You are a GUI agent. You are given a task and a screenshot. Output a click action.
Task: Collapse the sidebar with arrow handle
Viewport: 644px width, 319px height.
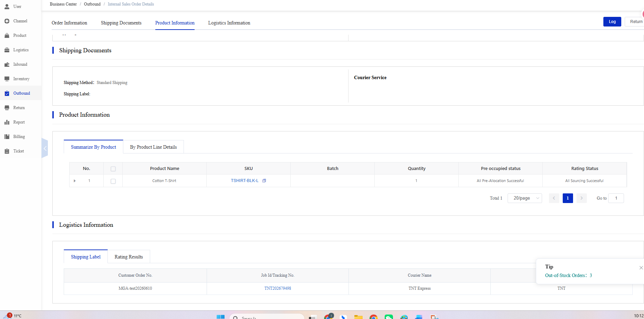[x=45, y=148]
